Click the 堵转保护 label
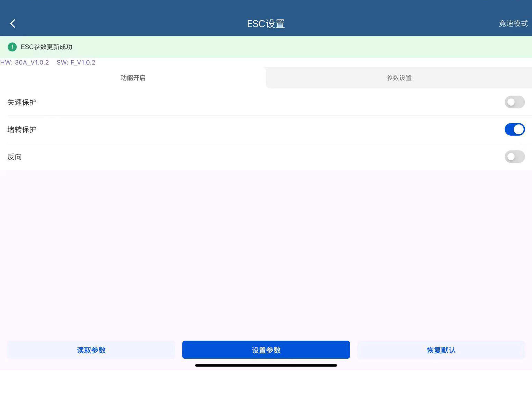The width and height of the screenshot is (532, 399). pos(22,130)
